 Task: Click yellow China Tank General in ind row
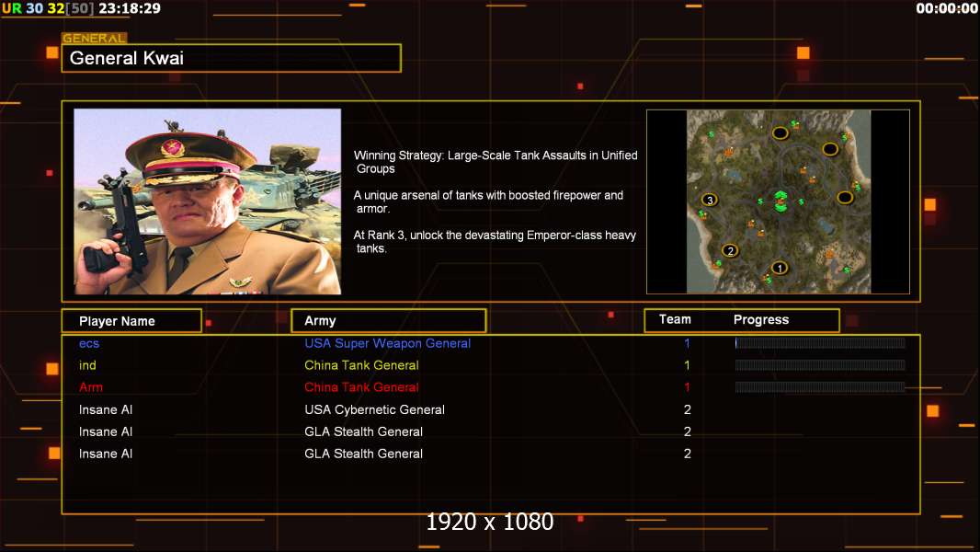361,365
